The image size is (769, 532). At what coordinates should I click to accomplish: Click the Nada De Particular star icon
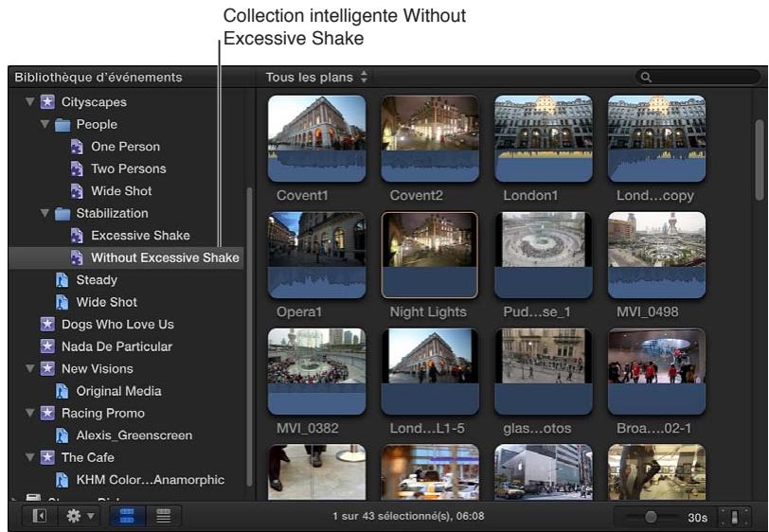[x=47, y=346]
